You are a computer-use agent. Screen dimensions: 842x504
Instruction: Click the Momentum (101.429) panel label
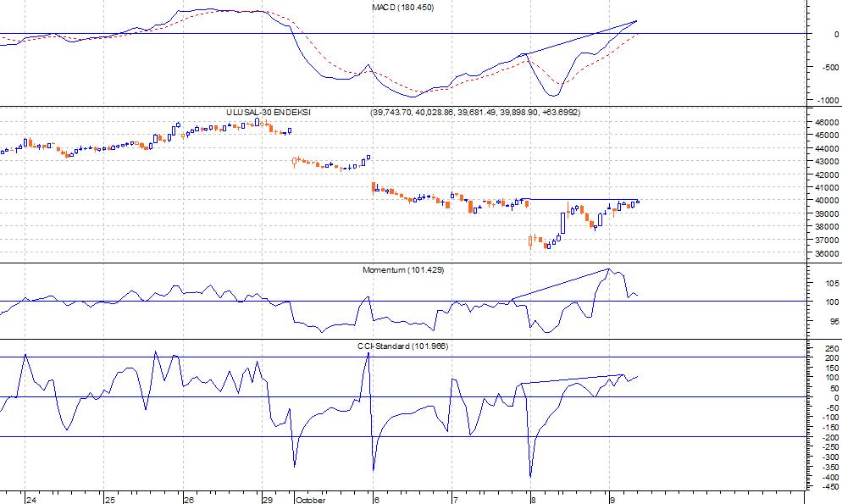point(402,269)
